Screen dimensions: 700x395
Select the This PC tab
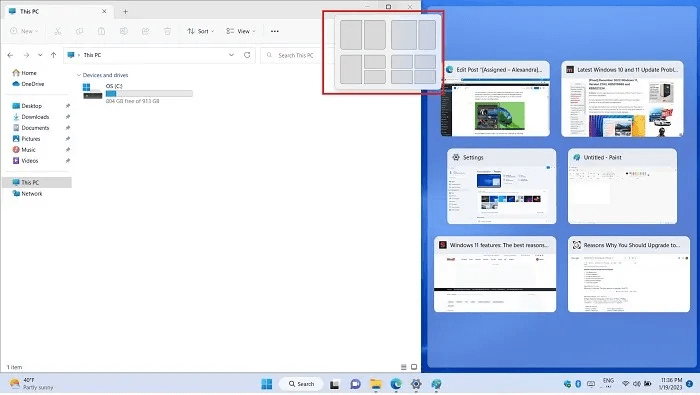click(x=58, y=12)
